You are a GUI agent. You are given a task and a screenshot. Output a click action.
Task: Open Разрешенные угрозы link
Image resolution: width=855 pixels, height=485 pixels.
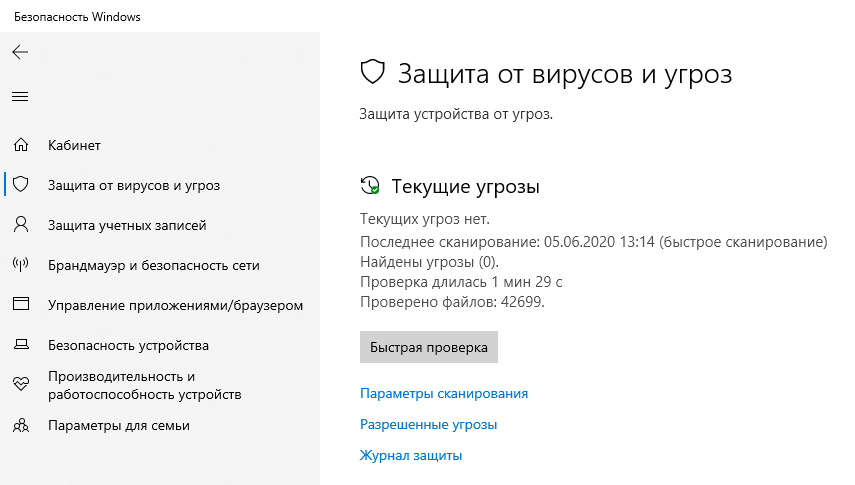(428, 424)
